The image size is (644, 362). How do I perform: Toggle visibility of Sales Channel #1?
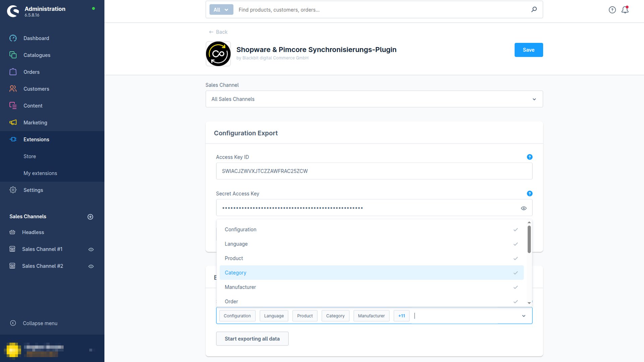(x=91, y=249)
